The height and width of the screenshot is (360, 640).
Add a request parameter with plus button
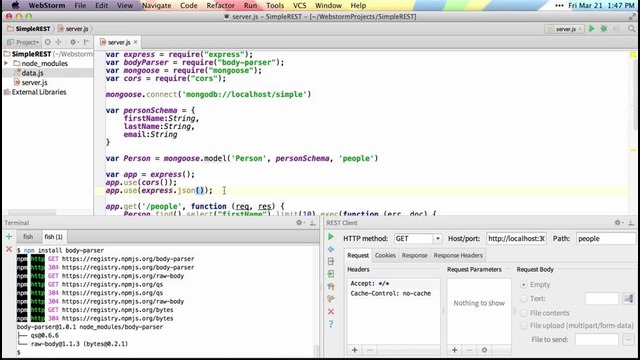point(454,350)
